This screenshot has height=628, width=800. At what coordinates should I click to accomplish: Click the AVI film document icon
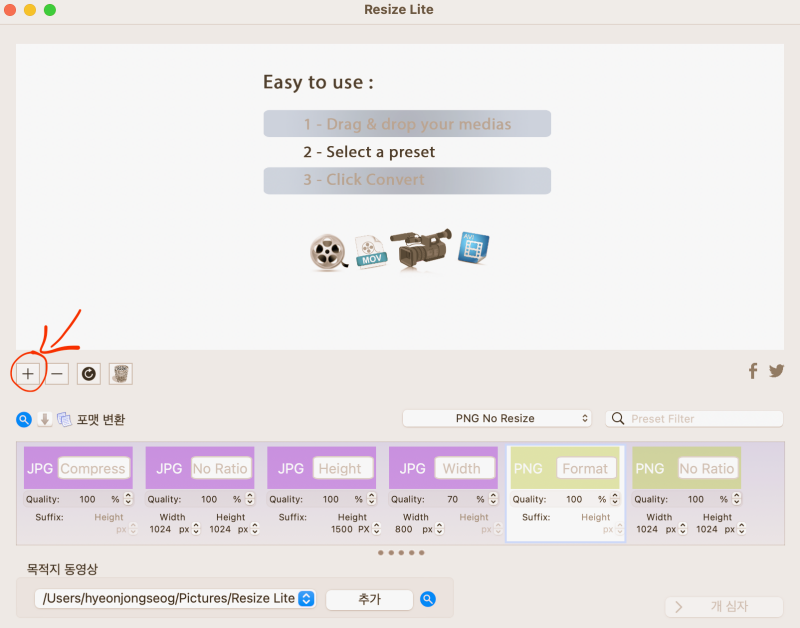[473, 247]
